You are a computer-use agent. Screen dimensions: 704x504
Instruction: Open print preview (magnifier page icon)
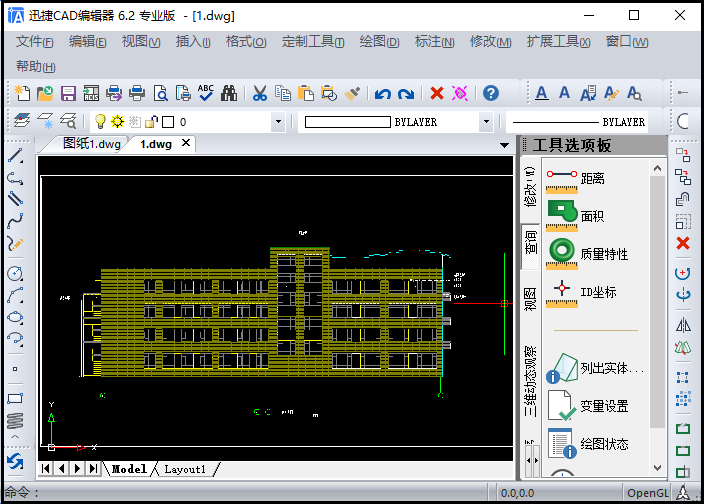(x=160, y=93)
